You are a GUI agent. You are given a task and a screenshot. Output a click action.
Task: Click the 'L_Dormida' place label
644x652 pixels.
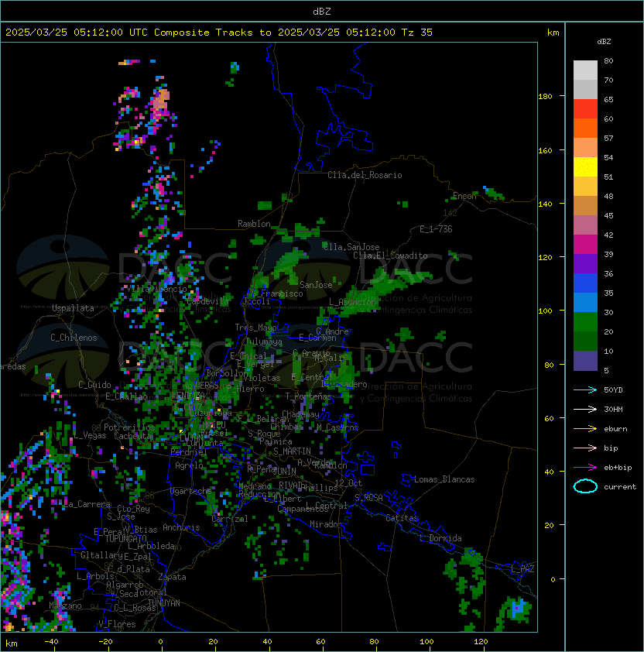point(440,538)
